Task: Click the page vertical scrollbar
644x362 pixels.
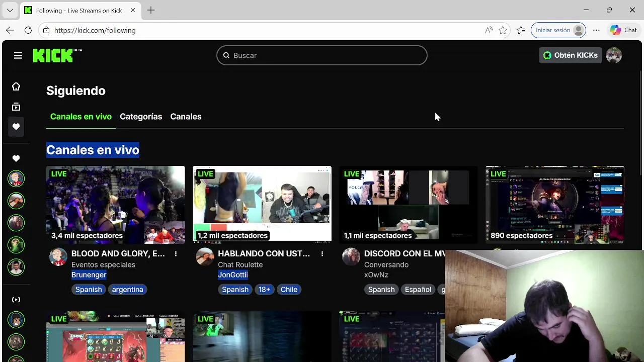Action: pyautogui.click(x=640, y=123)
